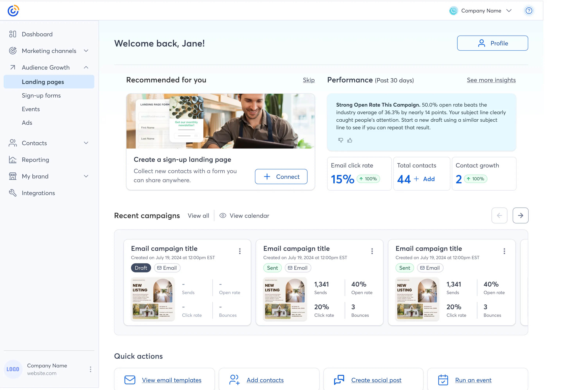The image size is (588, 390).
Task: Click the thumbs up feedback icon
Action: 350,140
